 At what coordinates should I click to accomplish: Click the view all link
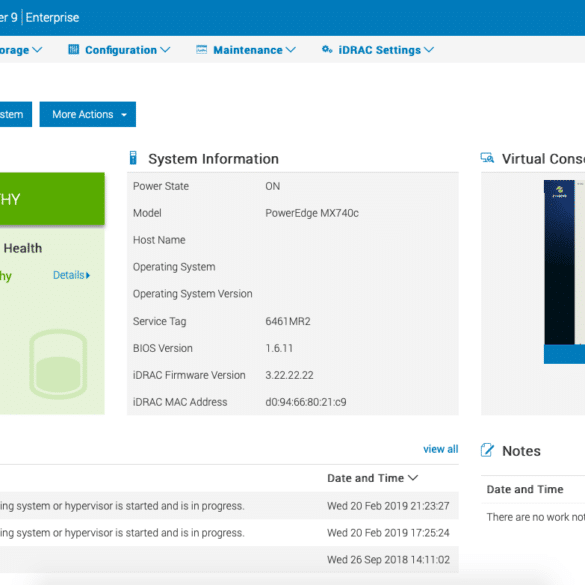[441, 449]
